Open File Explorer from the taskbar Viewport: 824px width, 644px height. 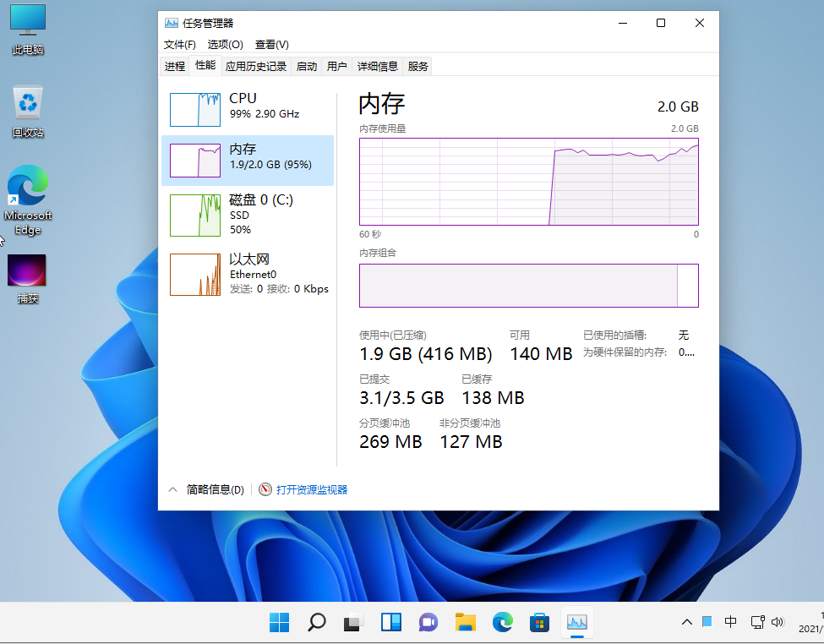tap(465, 623)
